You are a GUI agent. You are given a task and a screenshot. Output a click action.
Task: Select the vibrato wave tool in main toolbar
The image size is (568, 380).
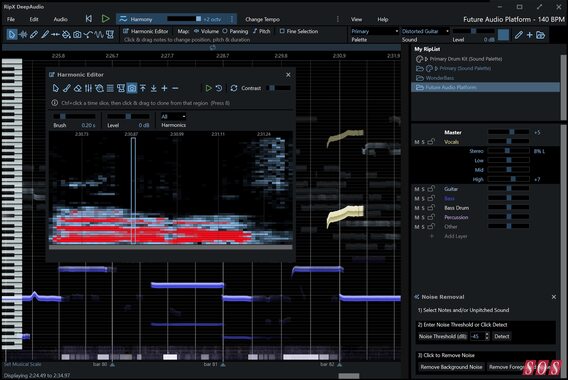[x=99, y=35]
